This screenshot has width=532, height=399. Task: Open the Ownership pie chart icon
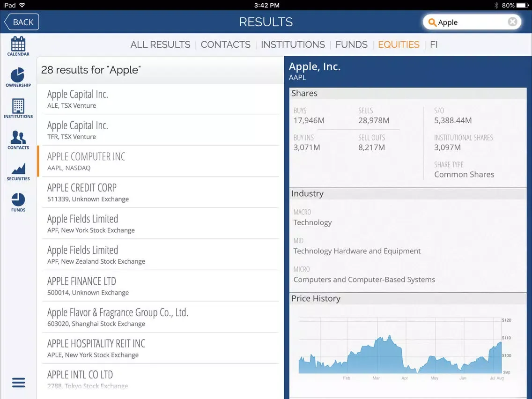point(18,77)
